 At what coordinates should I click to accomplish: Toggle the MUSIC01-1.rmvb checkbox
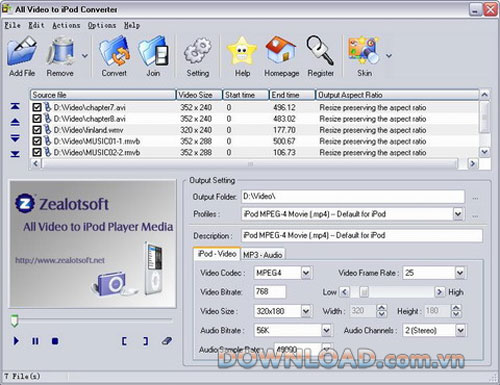click(37, 141)
